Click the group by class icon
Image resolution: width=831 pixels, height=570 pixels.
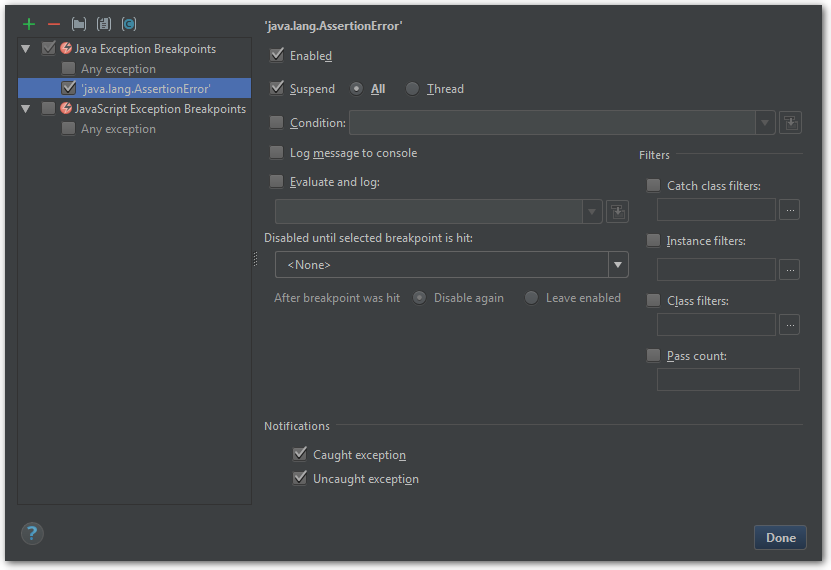pos(129,24)
